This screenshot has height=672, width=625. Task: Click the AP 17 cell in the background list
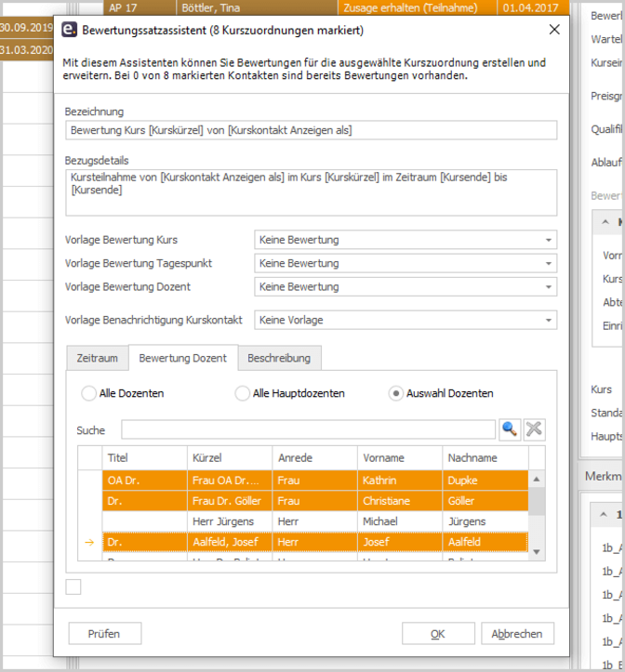[140, 7]
